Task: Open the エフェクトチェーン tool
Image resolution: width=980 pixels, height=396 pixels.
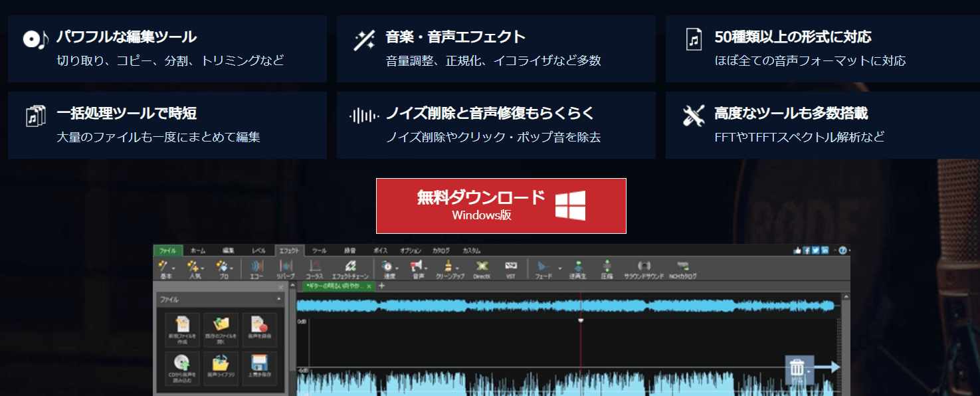Action: [x=350, y=269]
